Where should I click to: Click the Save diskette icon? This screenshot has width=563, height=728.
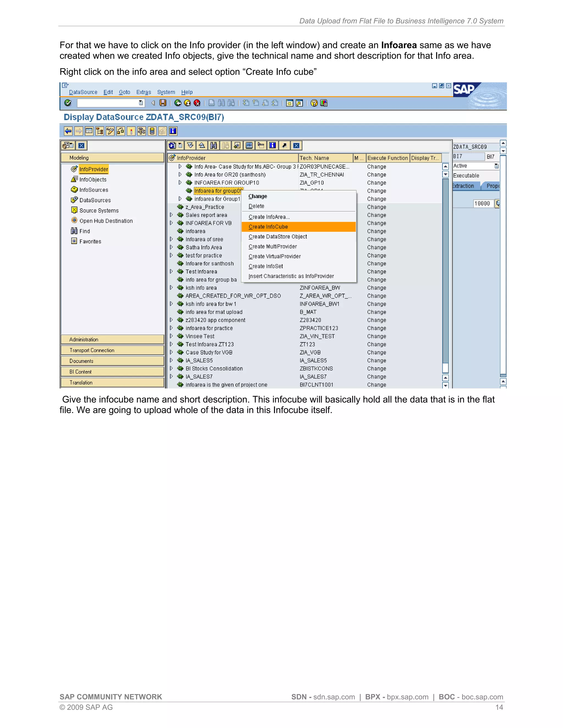coord(163,103)
